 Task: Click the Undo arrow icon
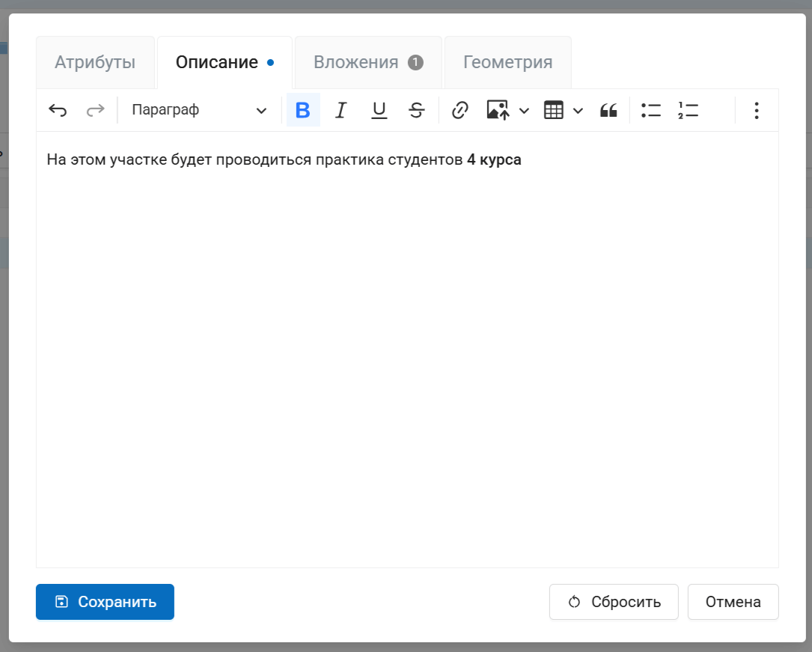pyautogui.click(x=58, y=111)
